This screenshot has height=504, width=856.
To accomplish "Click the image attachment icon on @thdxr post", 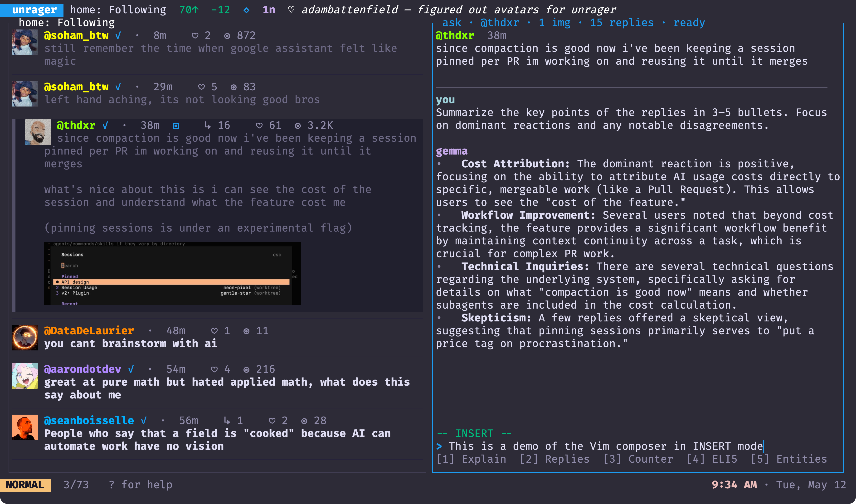I will tap(176, 126).
